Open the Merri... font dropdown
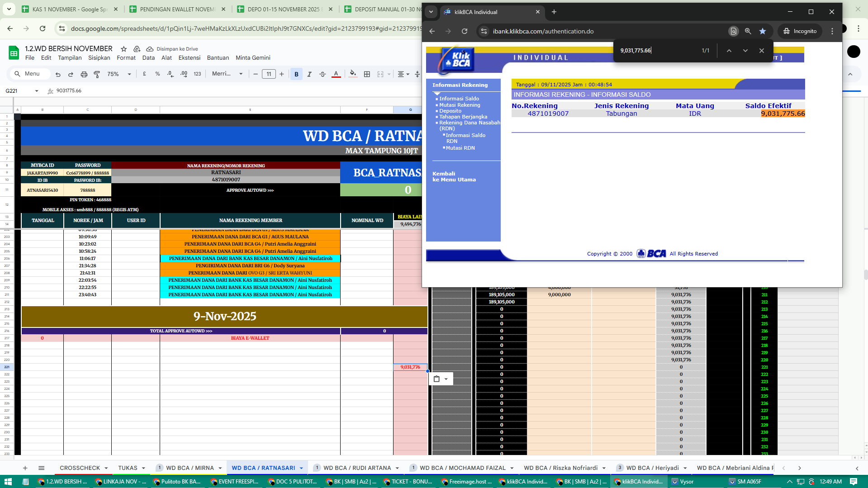Screen dimensions: 868x488 point(228,74)
